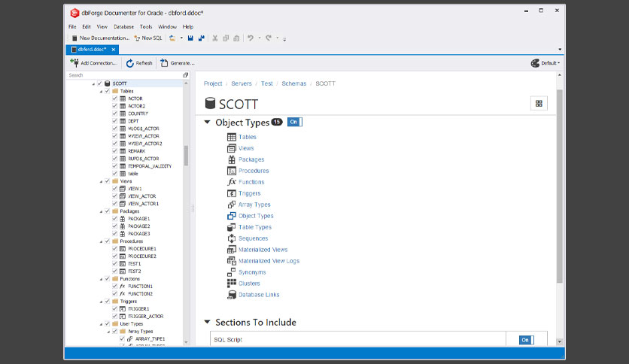Open the Database menu
Screen dimensions: 629x364
123,27
